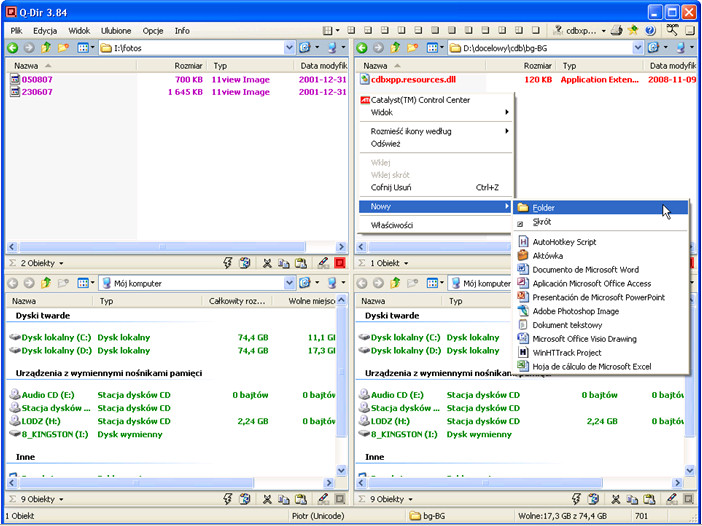Open '9 Obiekty' dropdown under left pane
The height and width of the screenshot is (526, 702).
[x=61, y=499]
